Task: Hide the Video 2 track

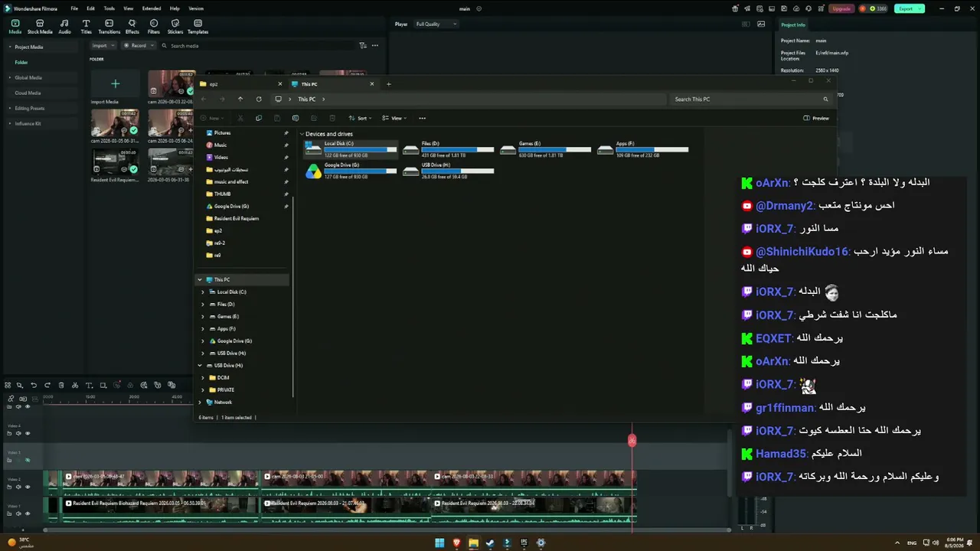Action: 28,487
